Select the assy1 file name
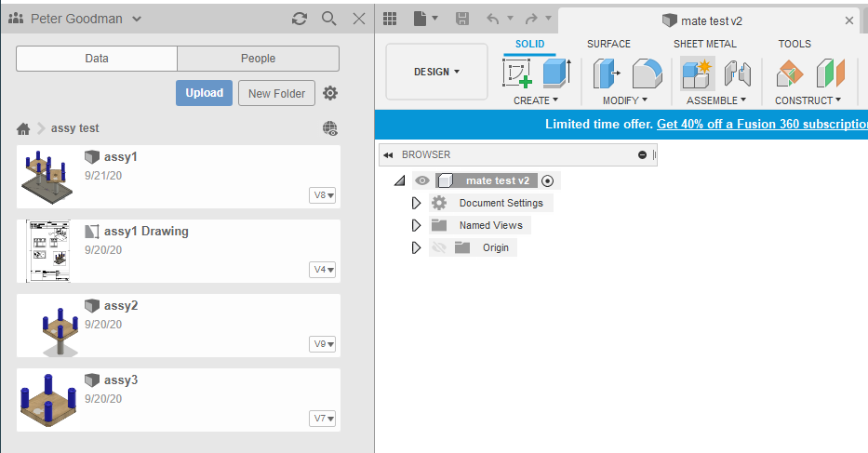Image resolution: width=868 pixels, height=453 pixels. pyautogui.click(x=121, y=156)
